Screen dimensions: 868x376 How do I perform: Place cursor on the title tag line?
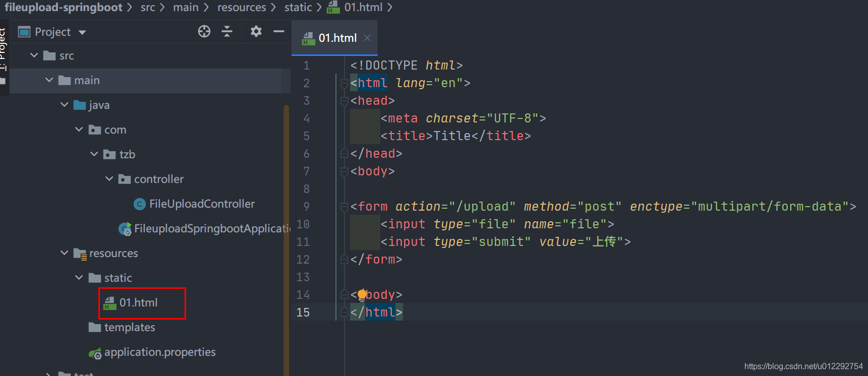[455, 136]
